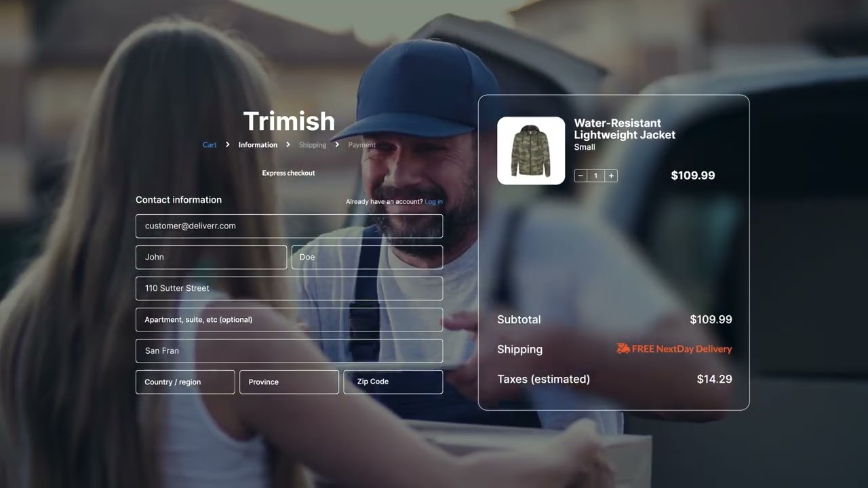Open the camo jacket product thumbnail

(531, 150)
